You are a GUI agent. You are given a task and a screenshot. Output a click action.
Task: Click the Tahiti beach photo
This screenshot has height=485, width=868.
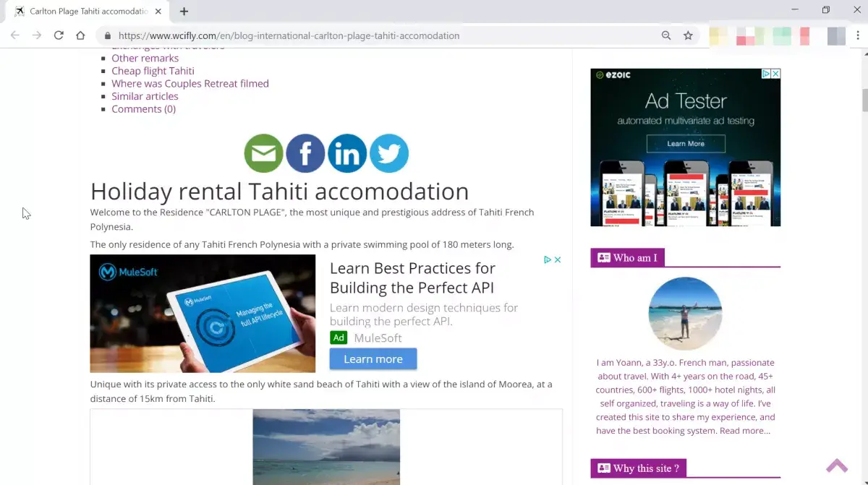pos(326,447)
